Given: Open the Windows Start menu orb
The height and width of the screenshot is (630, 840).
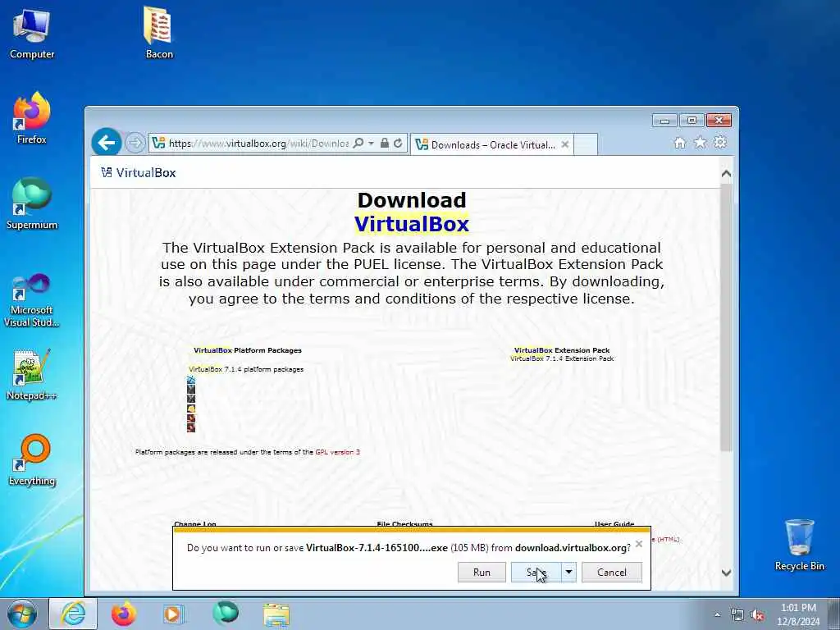Looking at the screenshot, I should click(22, 614).
